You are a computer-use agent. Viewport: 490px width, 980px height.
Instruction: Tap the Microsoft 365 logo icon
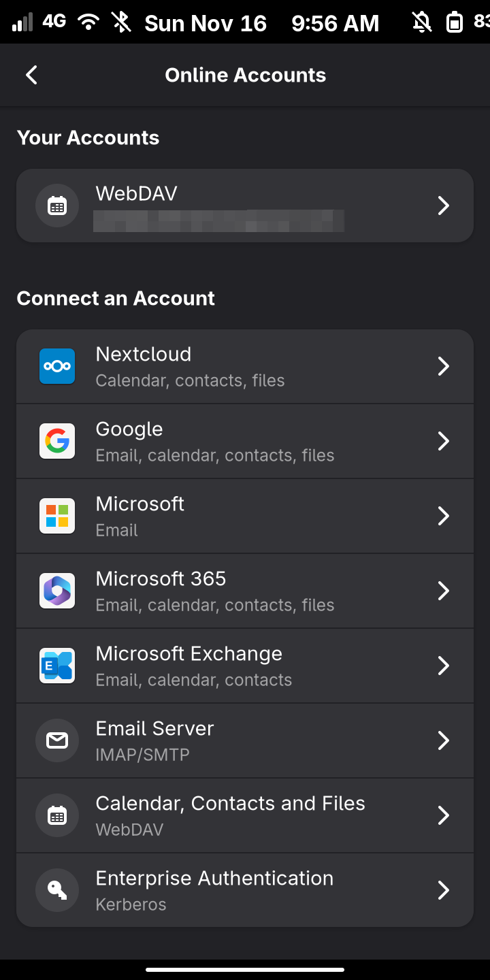point(57,591)
